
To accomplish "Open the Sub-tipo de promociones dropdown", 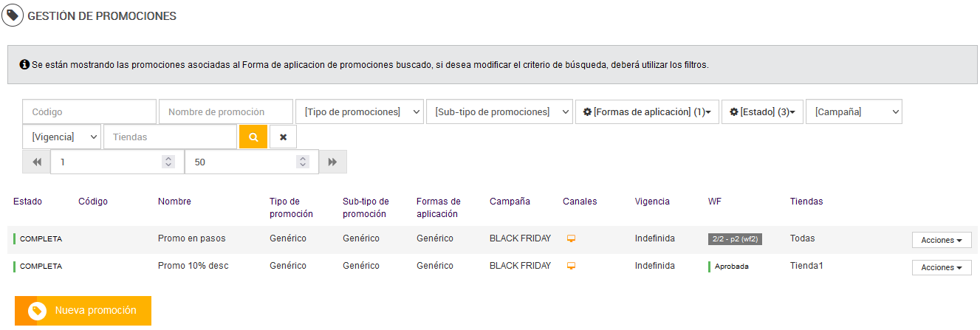I will pos(498,112).
